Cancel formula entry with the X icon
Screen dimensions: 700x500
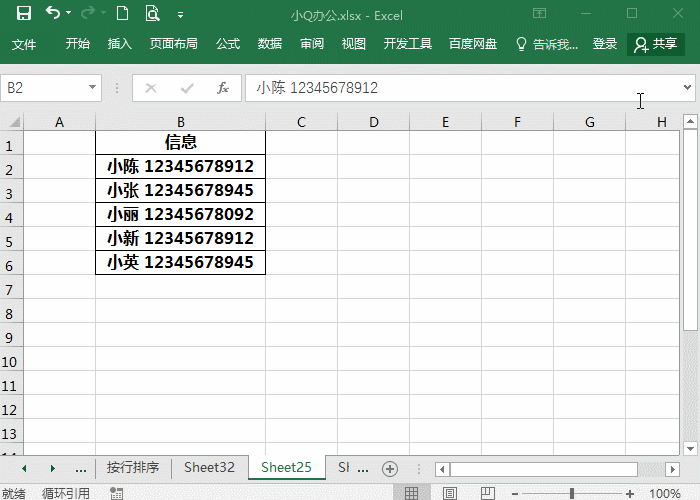(151, 88)
